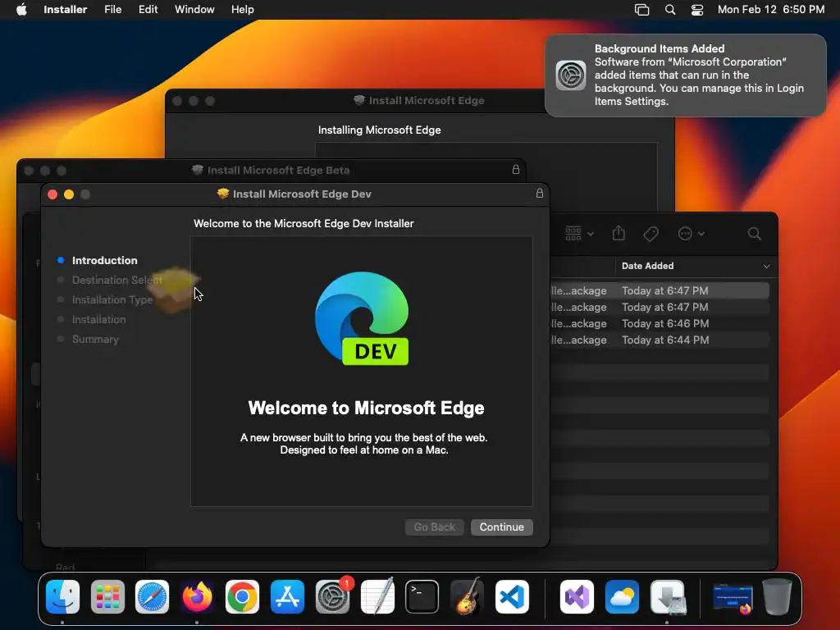The width and height of the screenshot is (840, 630).
Task: Open the Apple menu
Action: 21,10
